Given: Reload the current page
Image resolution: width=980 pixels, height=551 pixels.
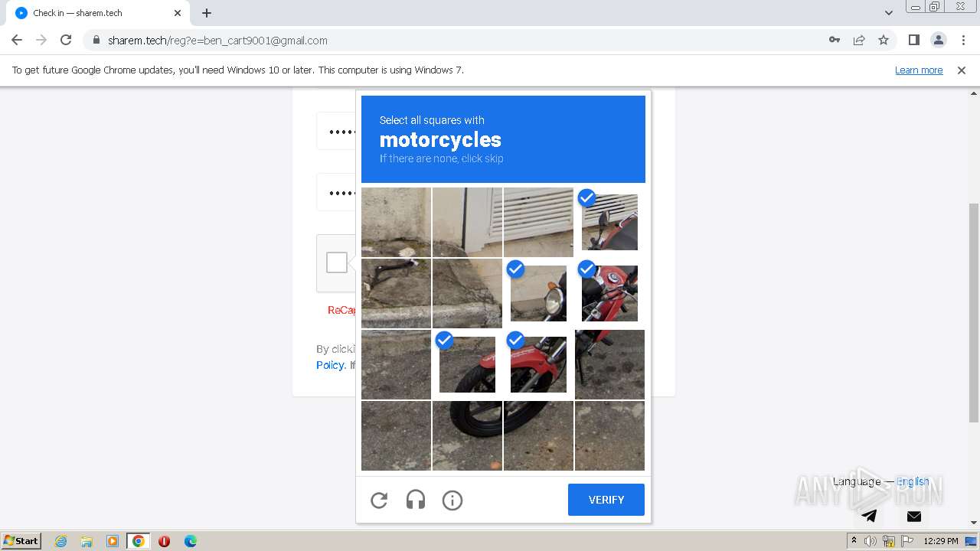Looking at the screenshot, I should [66, 40].
